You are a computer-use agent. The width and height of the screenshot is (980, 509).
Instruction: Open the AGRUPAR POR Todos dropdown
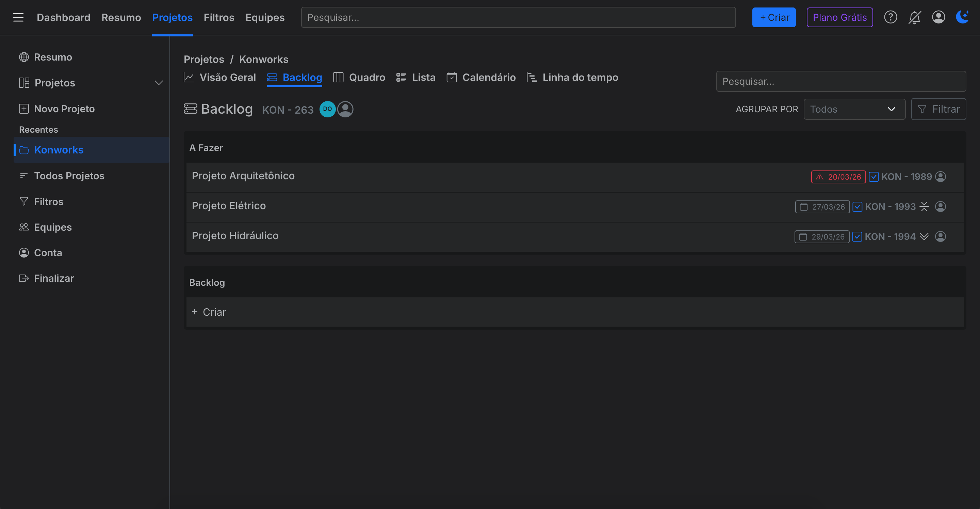854,109
